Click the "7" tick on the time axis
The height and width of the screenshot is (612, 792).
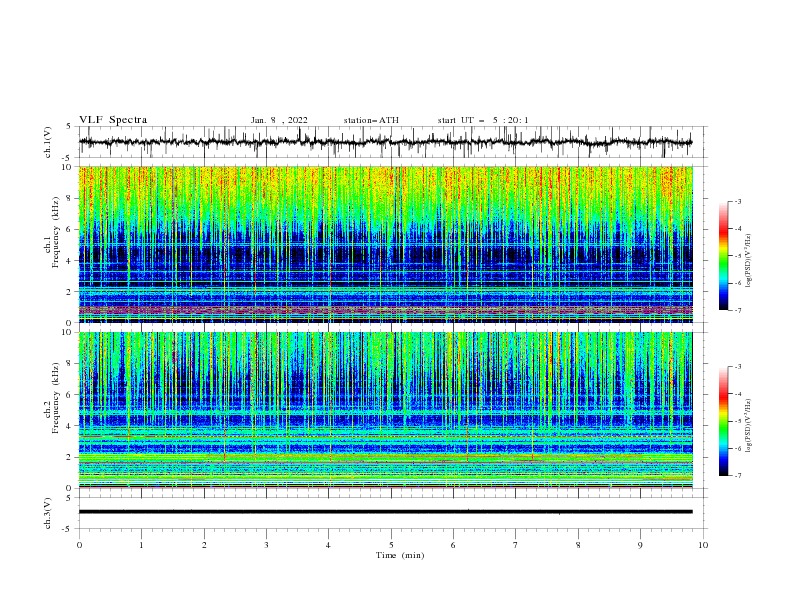coord(516,545)
